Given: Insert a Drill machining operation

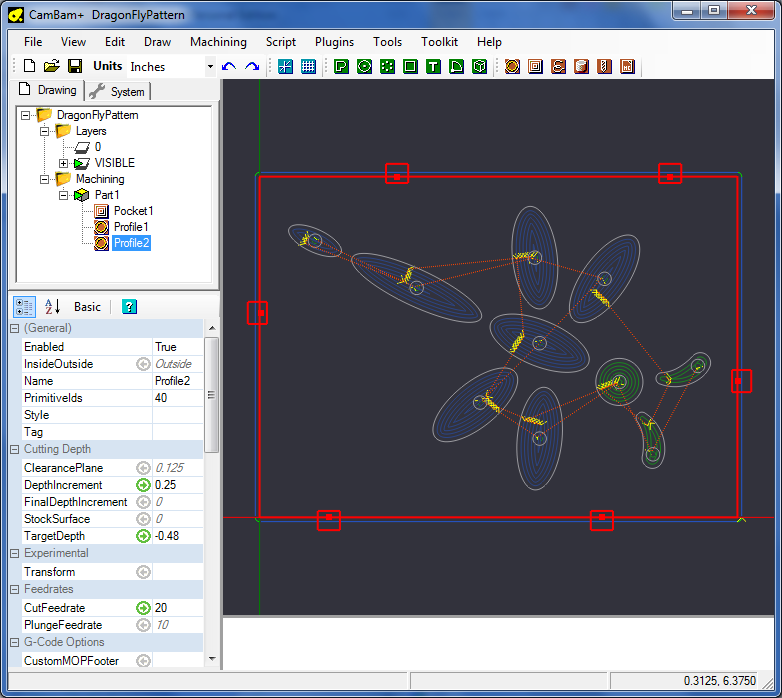Looking at the screenshot, I should click(x=604, y=66).
